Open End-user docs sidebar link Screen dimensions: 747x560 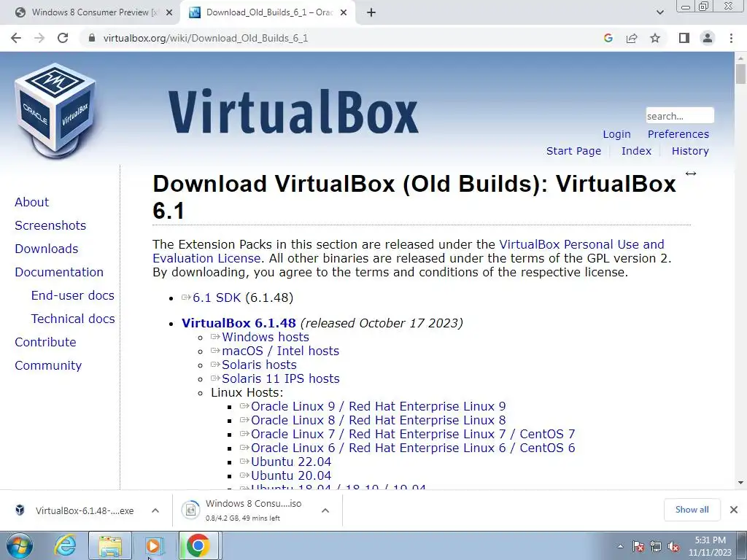(73, 295)
